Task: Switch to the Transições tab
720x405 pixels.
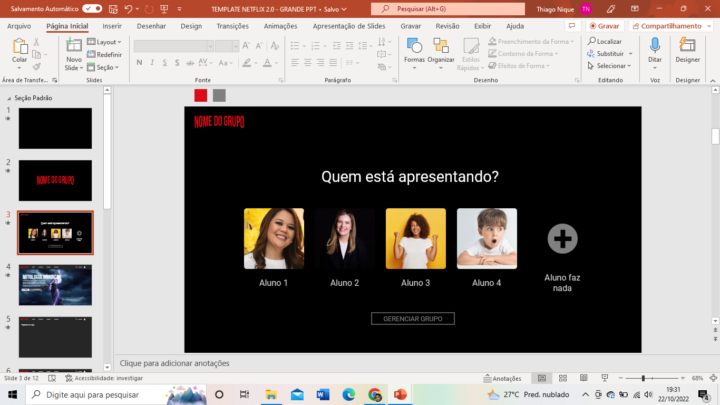Action: tap(232, 26)
